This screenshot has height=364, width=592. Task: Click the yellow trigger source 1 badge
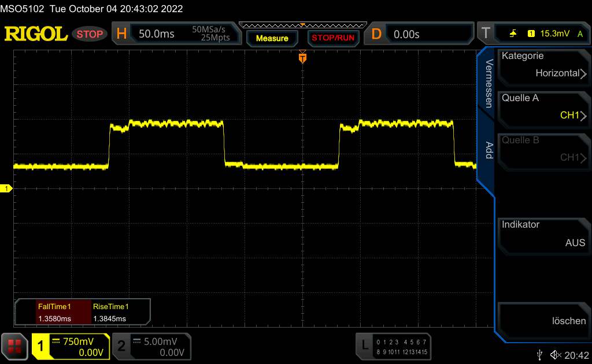click(x=531, y=34)
